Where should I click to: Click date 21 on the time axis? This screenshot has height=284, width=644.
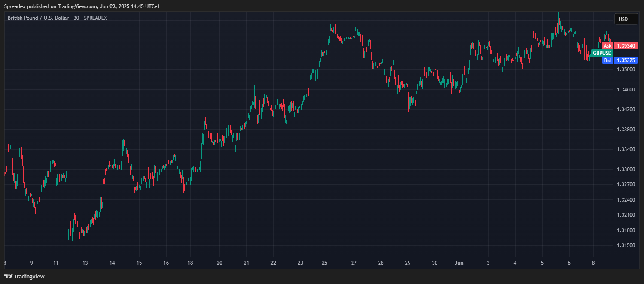(x=246, y=263)
